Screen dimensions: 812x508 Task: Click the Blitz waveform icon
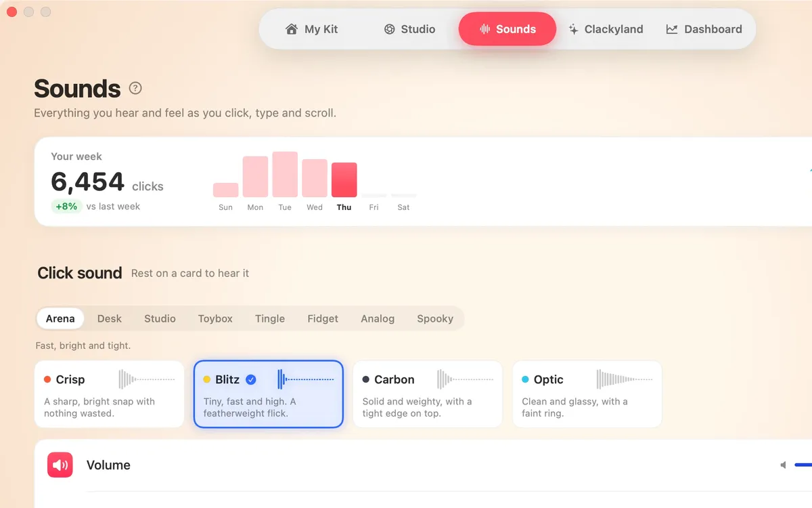pyautogui.click(x=306, y=379)
